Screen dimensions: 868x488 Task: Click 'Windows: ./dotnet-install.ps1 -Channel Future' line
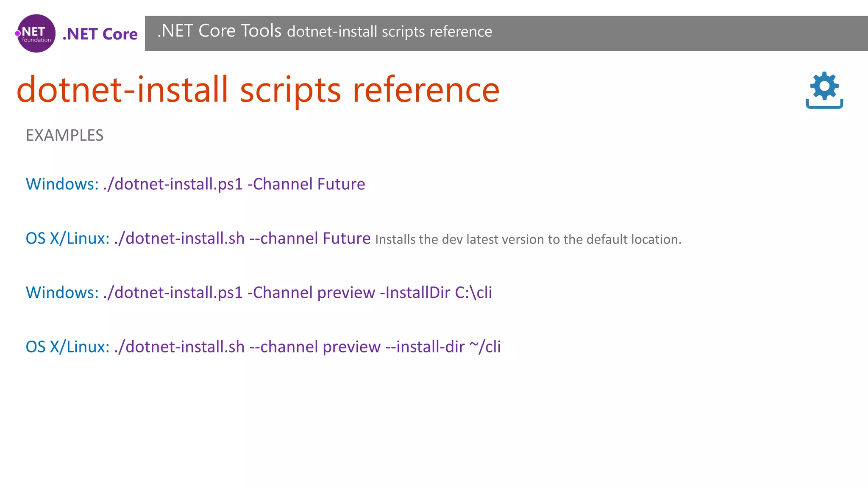click(195, 184)
